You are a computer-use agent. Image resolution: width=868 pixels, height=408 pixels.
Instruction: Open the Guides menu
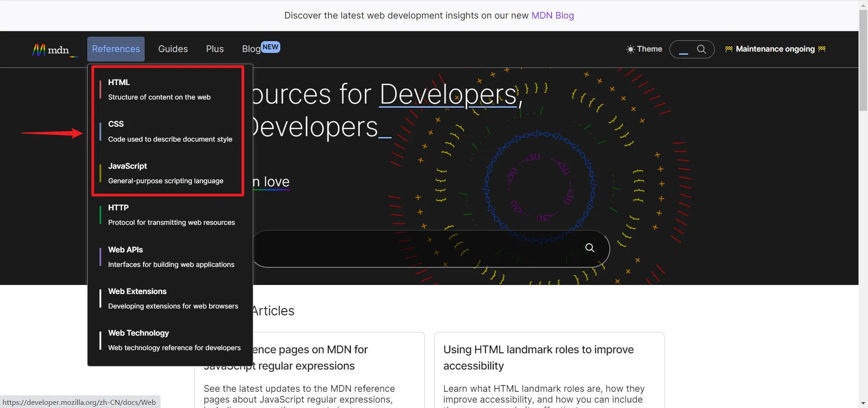point(173,49)
